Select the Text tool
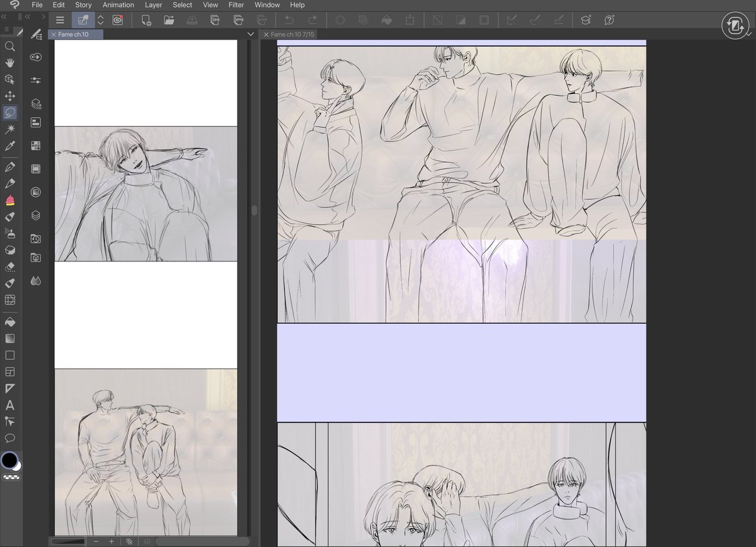This screenshot has height=547, width=756. coord(9,405)
